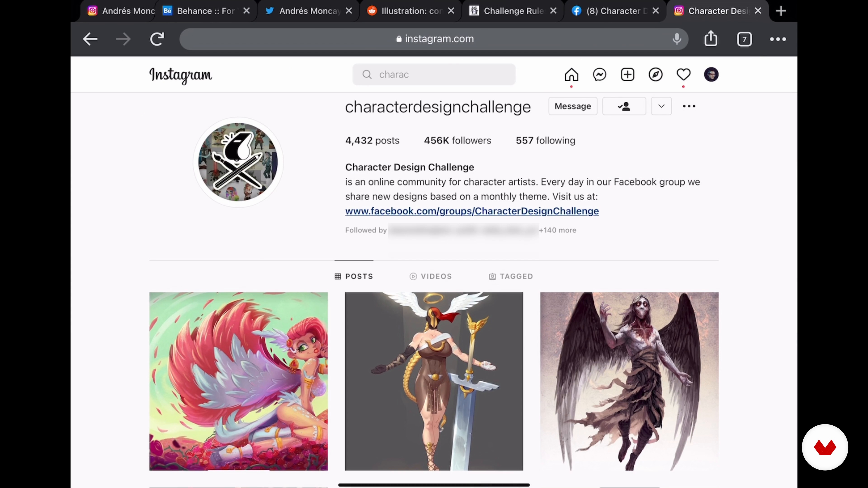Screen dimensions: 868x488
Task: Open the pink winged girl post
Action: click(238, 381)
